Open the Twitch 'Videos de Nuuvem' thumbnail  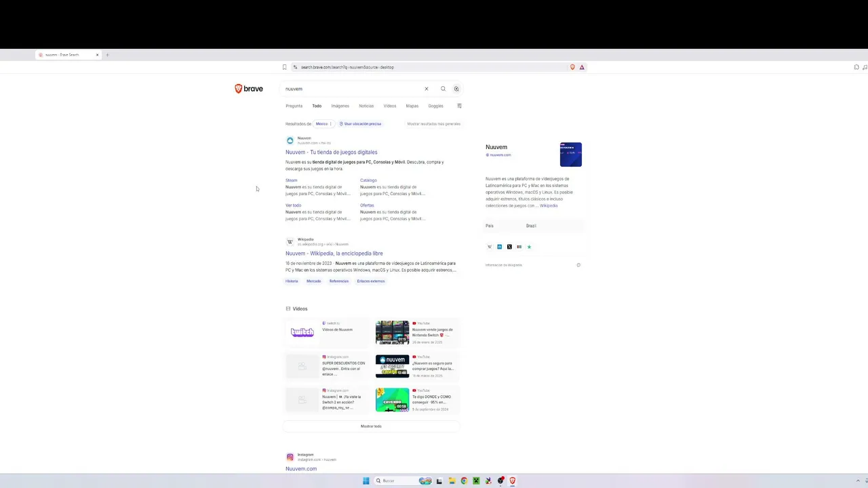302,333
